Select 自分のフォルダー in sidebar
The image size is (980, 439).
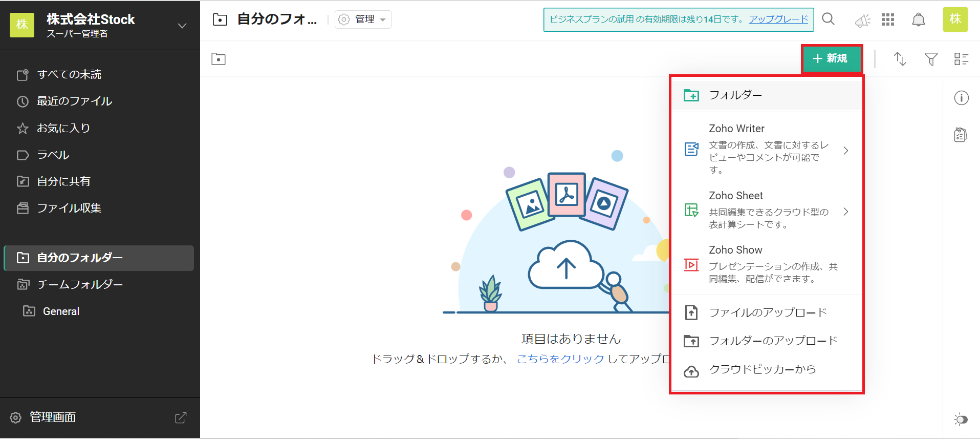tap(99, 258)
